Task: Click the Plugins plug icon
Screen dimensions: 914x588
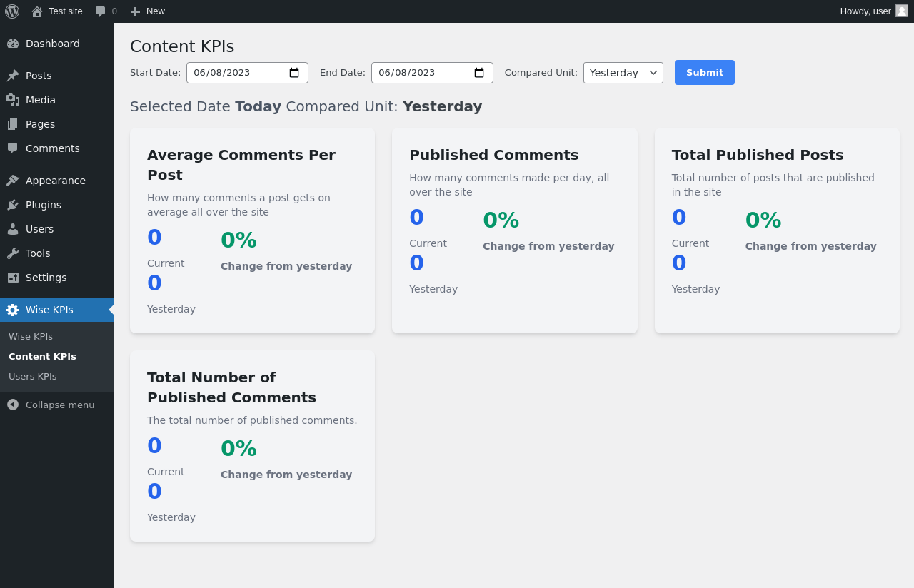Action: [13, 205]
